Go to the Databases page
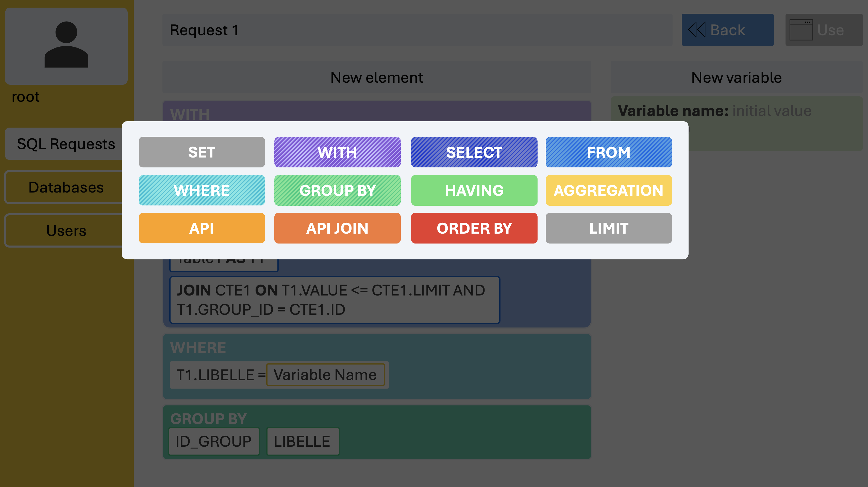Viewport: 868px width, 487px height. coord(66,187)
